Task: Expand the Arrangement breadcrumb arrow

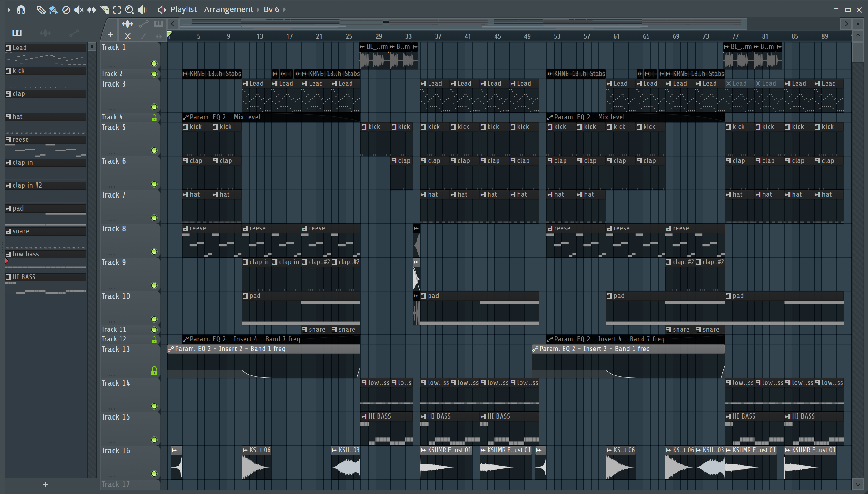Action: click(x=258, y=10)
